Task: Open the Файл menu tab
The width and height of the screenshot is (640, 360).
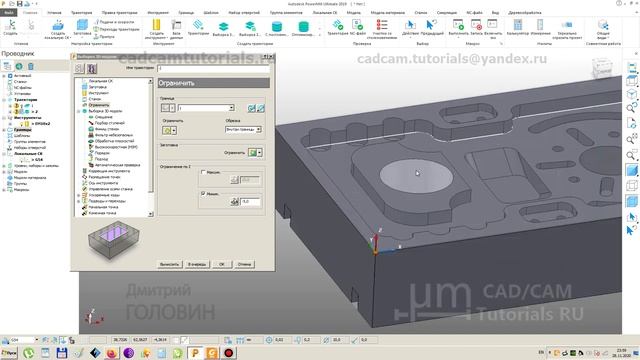Action: point(9,13)
